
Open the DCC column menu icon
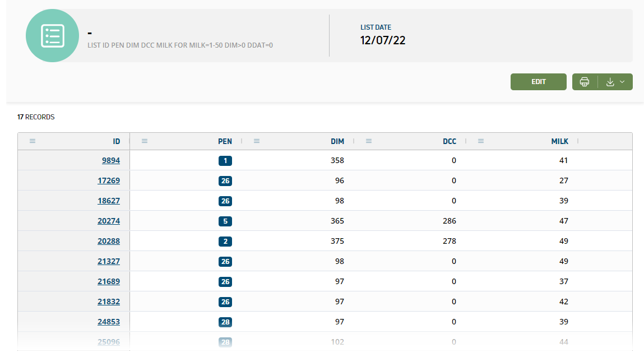point(369,141)
